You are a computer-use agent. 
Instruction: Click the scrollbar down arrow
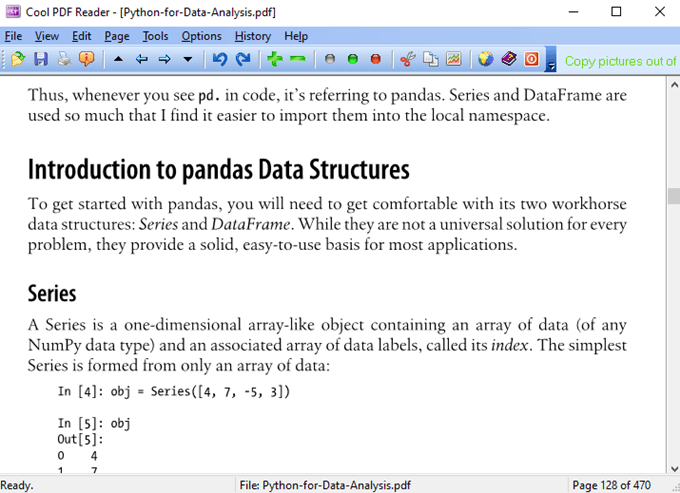pos(674,468)
